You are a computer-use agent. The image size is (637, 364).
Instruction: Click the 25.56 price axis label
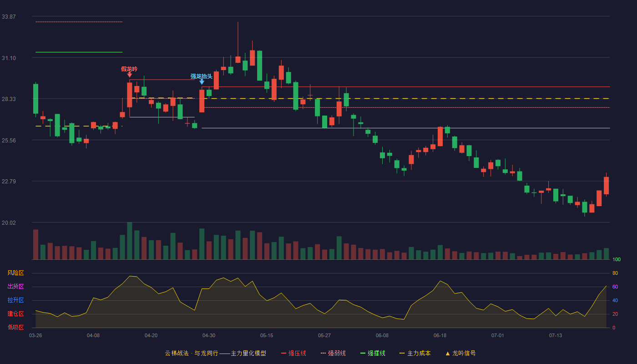[x=9, y=140]
